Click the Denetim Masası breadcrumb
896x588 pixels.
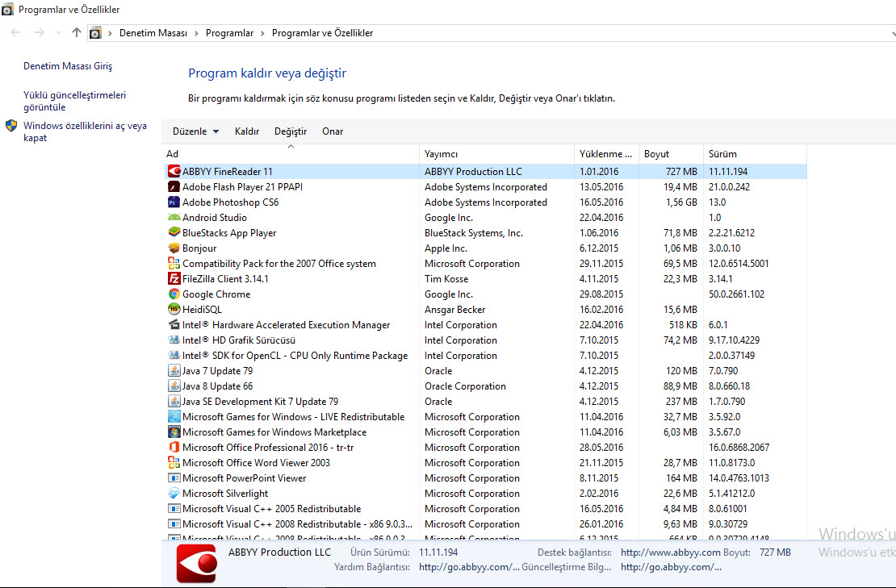click(x=153, y=33)
